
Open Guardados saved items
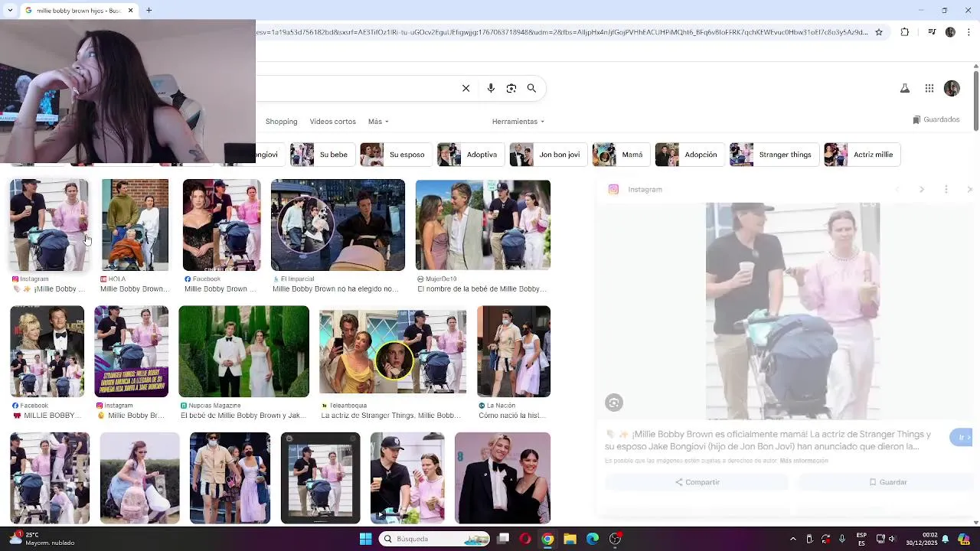pos(936,119)
